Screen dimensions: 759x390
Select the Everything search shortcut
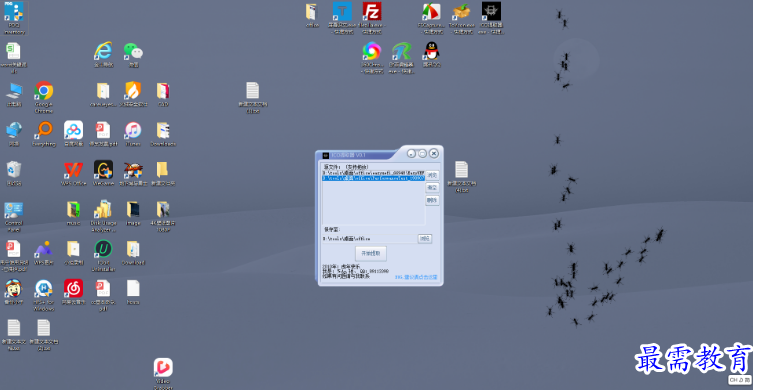click(44, 130)
